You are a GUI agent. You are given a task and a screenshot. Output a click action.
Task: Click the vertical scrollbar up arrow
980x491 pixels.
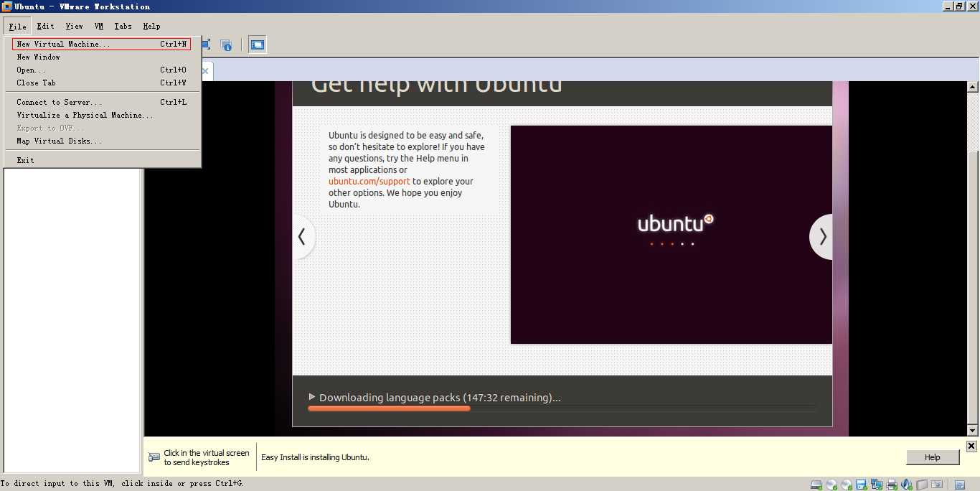coord(973,87)
